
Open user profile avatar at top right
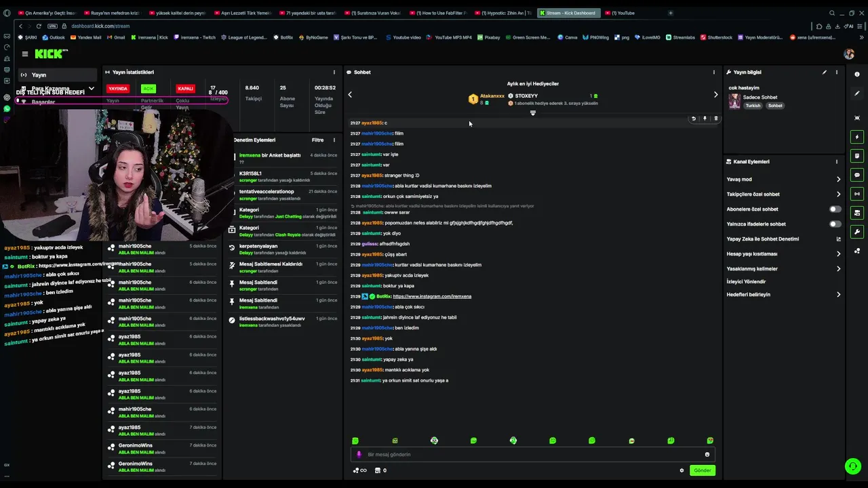[x=848, y=54]
